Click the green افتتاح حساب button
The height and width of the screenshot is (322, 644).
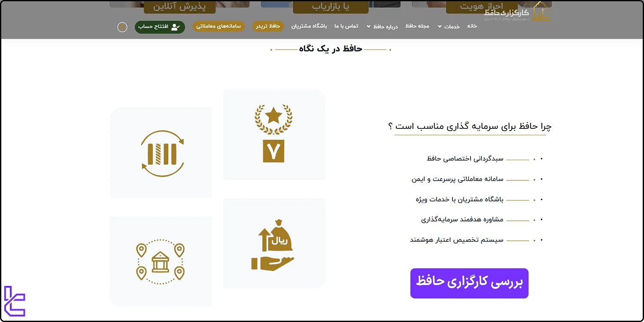point(160,27)
